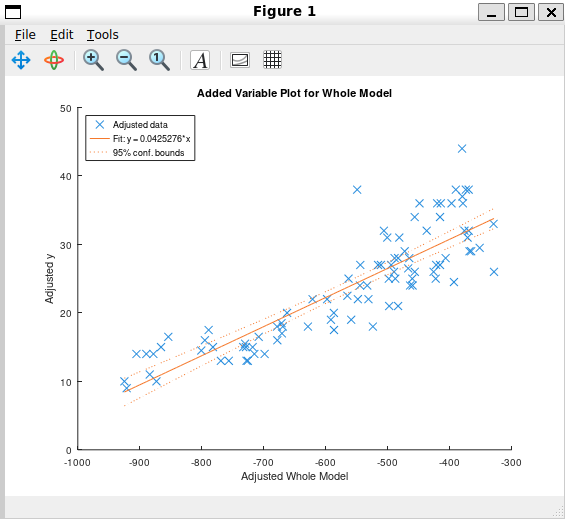Click the y-axis tick label 50

(66, 108)
